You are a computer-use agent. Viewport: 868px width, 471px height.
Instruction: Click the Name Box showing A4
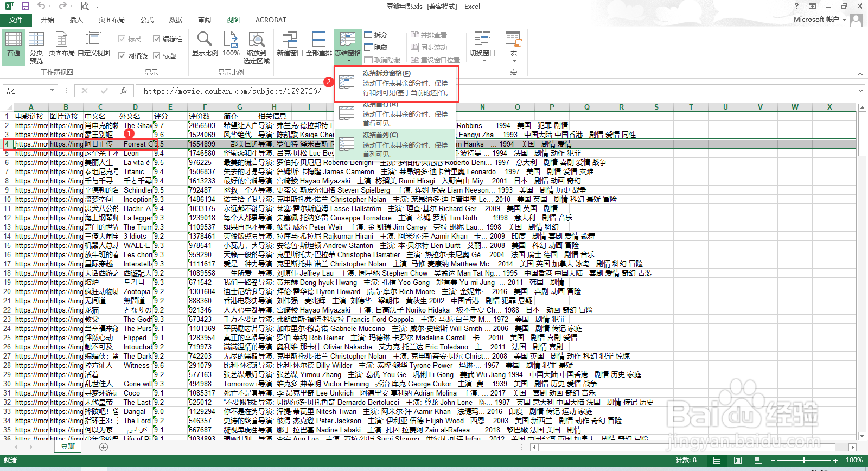click(26, 91)
